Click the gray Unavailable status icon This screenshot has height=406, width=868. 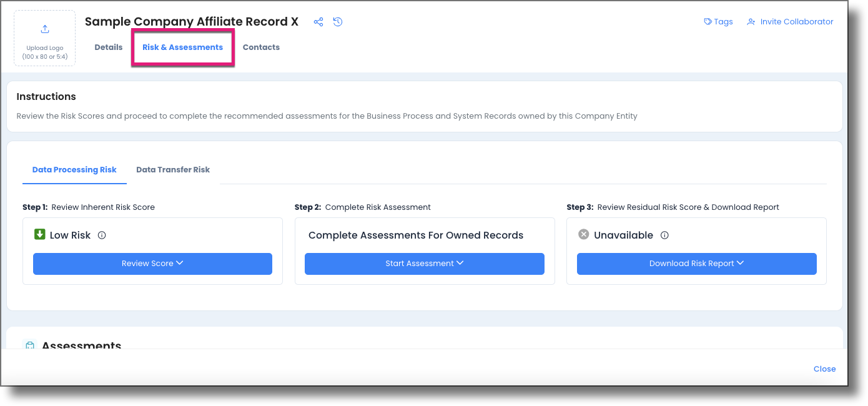583,235
